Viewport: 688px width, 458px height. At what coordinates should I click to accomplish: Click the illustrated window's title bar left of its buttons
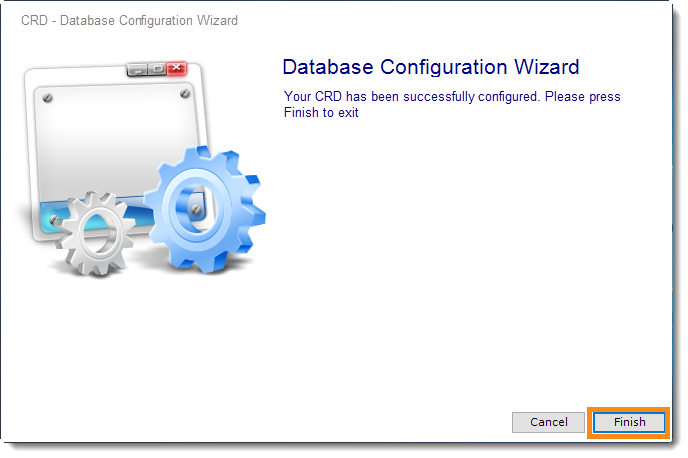(77, 75)
